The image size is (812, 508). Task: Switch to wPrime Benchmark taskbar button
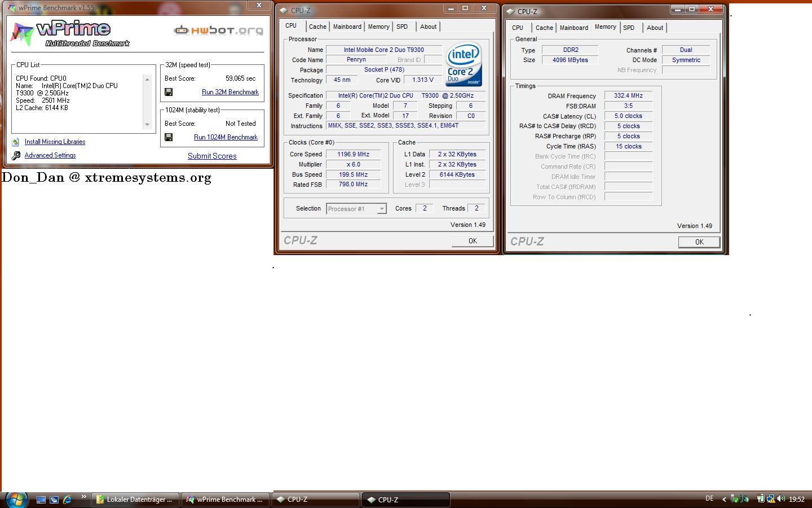pos(226,500)
